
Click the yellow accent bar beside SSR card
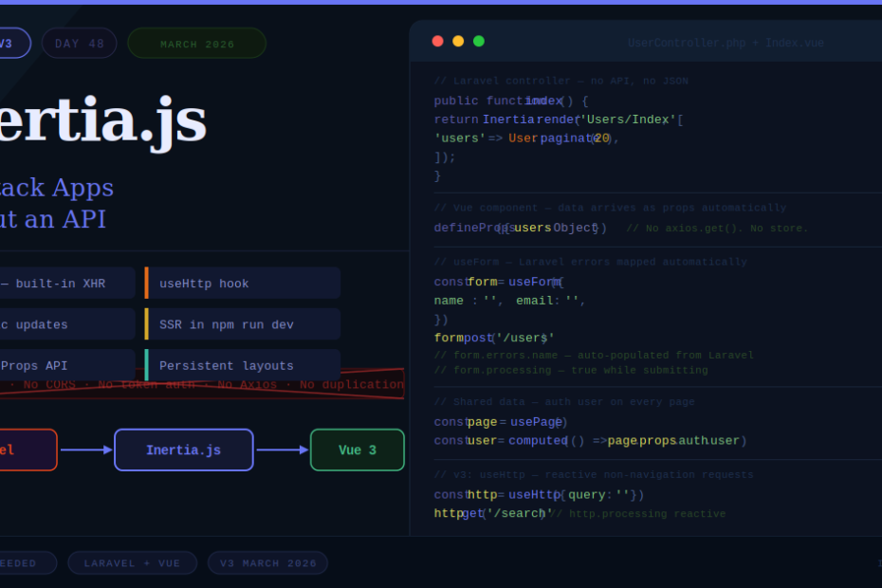(146, 324)
